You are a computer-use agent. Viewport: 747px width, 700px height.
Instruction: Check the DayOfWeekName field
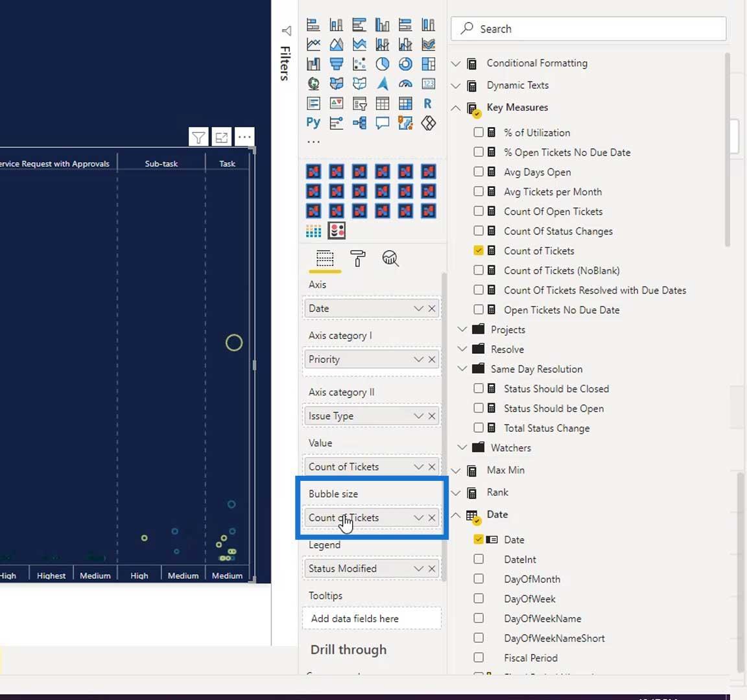coord(479,618)
